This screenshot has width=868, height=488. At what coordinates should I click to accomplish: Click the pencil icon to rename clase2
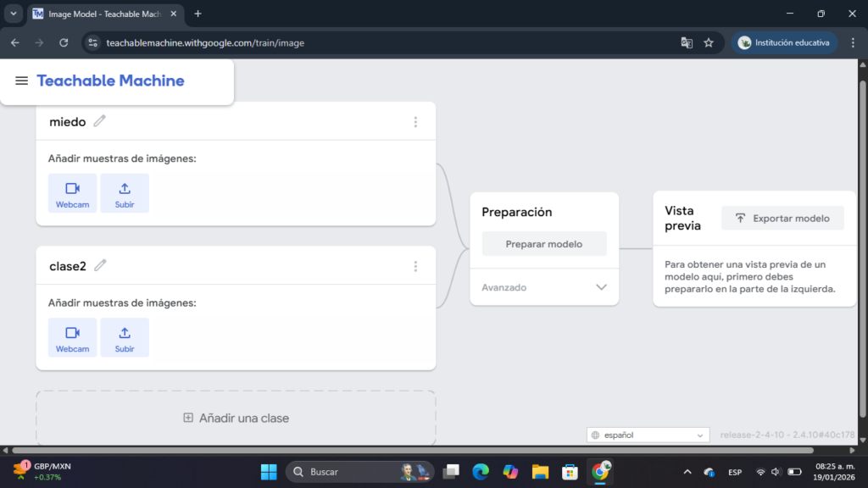[100, 265]
